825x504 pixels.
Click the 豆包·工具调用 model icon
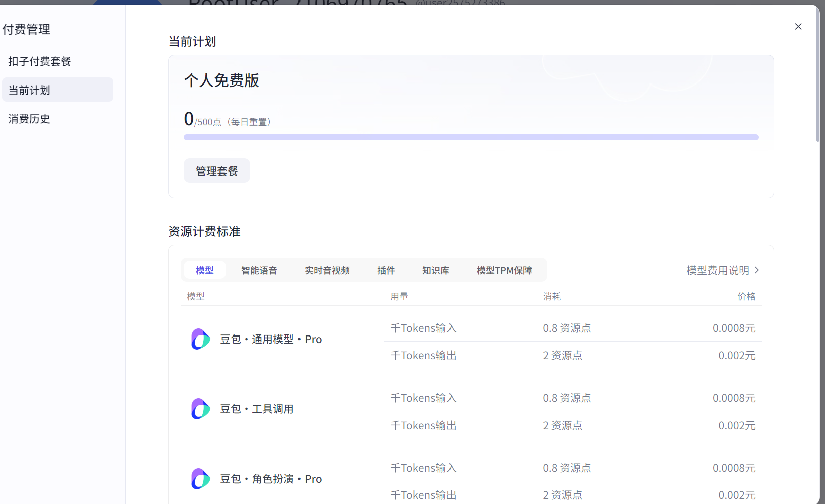[200, 408]
